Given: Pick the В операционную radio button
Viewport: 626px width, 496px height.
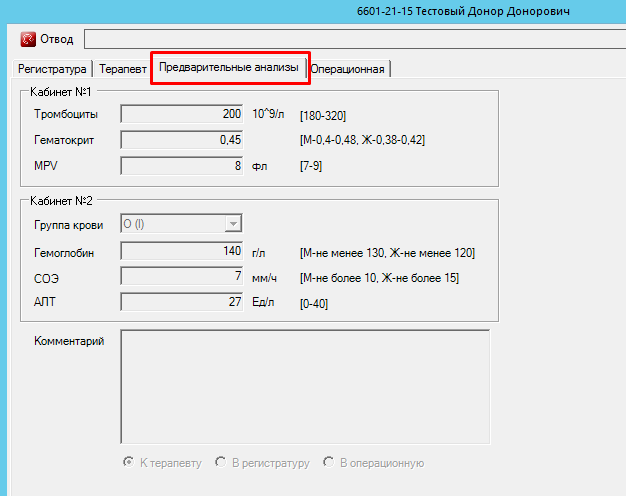Looking at the screenshot, I should tap(329, 463).
